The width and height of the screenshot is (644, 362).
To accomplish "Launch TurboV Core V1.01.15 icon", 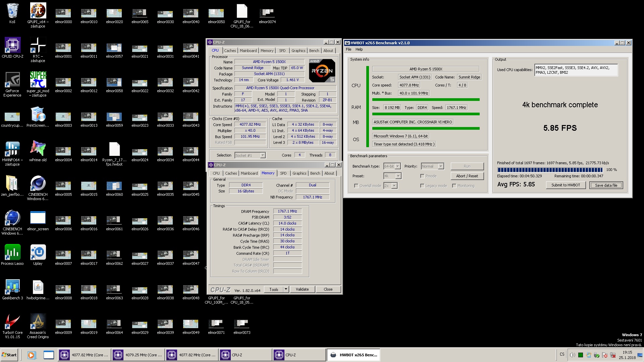I will pos(12,326).
